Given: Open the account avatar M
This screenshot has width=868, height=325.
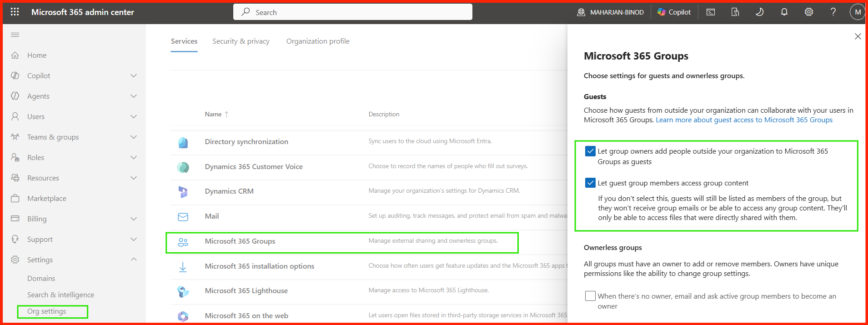Looking at the screenshot, I should tap(858, 12).
